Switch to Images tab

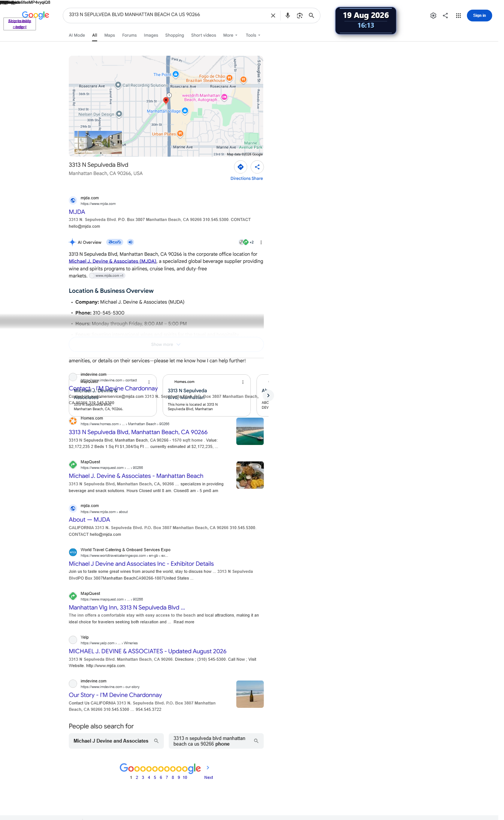[x=151, y=35]
